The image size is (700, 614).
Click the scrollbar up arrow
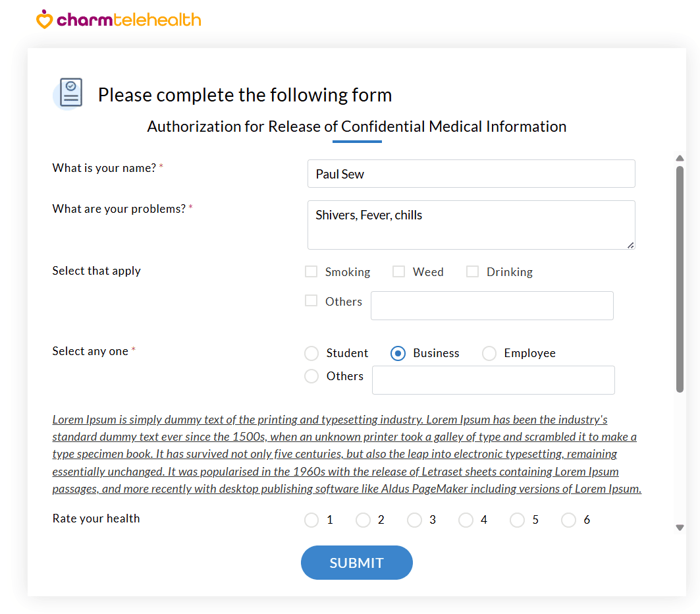point(680,157)
